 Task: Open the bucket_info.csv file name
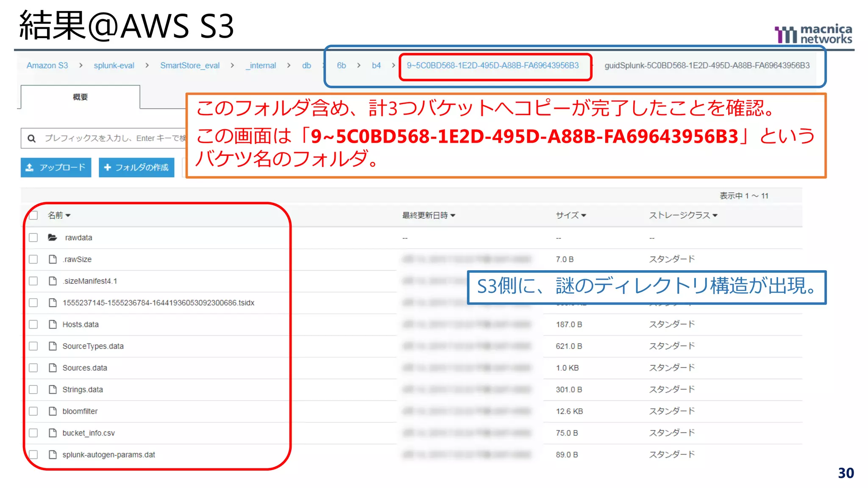click(x=89, y=433)
